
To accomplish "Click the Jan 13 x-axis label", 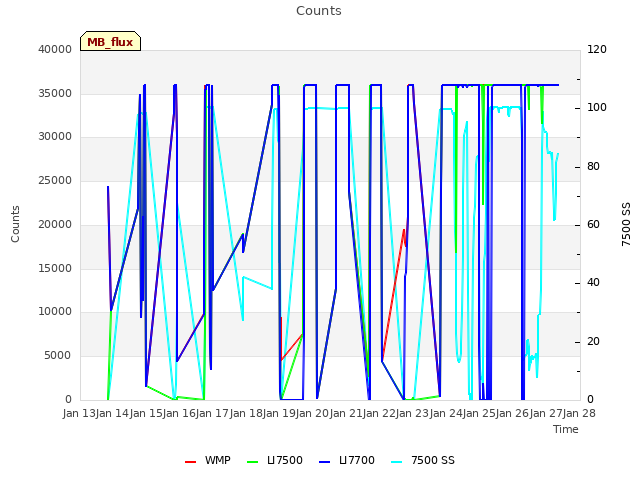I will (79, 413).
